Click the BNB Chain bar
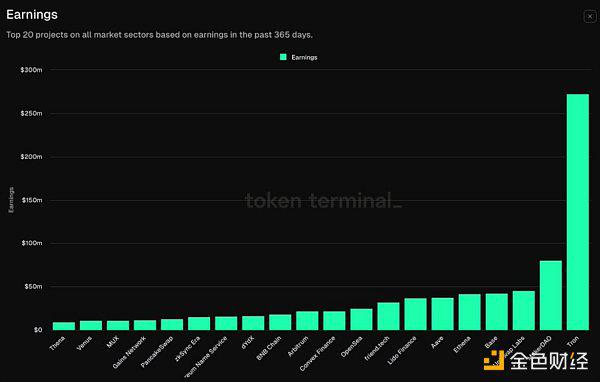Image resolution: width=600 pixels, height=382 pixels. pyautogui.click(x=280, y=322)
